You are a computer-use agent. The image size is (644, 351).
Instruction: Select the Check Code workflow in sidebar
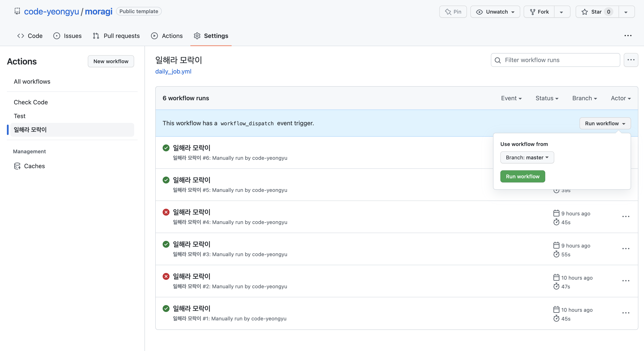[31, 102]
